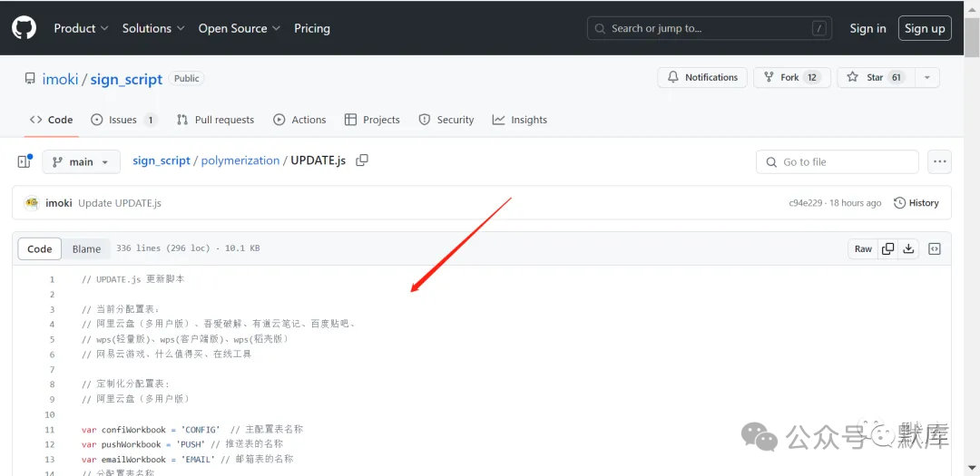
Task: Copy raw file contents icon
Action: coord(887,248)
